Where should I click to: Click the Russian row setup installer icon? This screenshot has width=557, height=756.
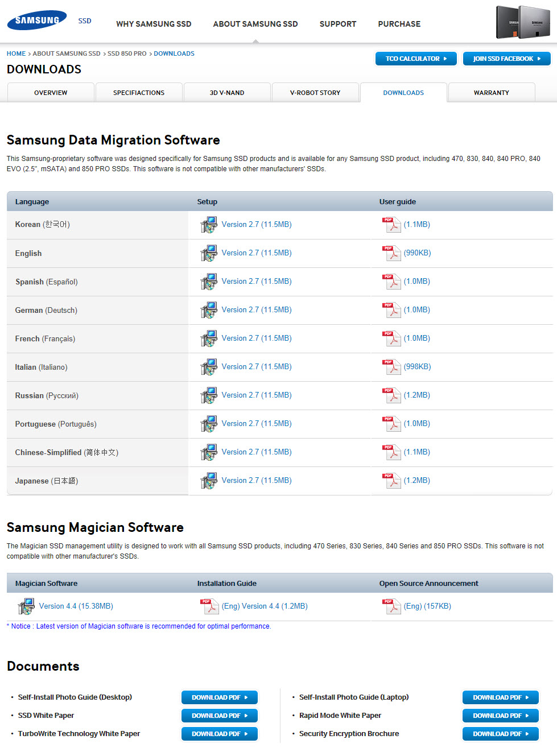pyautogui.click(x=209, y=395)
